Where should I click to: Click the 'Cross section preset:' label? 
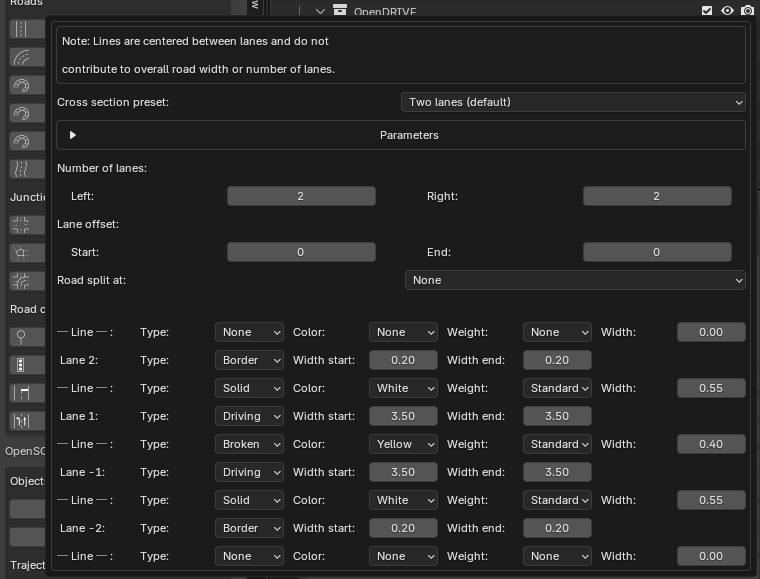[113, 103]
